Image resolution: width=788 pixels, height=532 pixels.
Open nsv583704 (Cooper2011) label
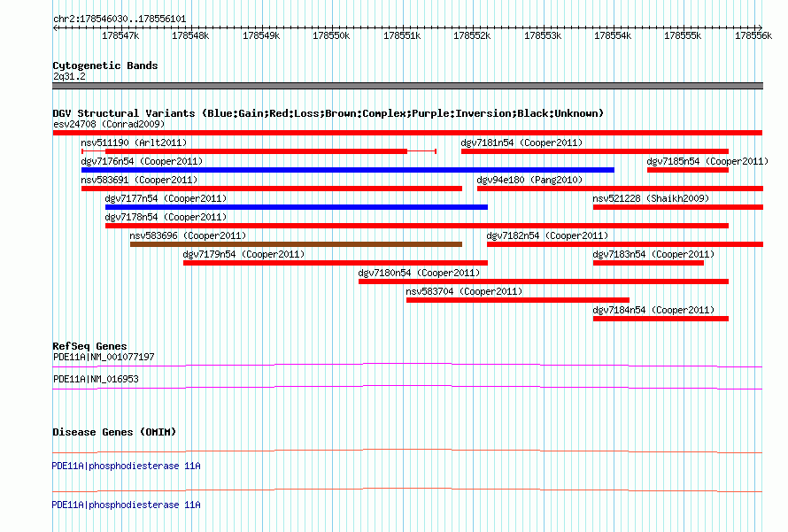point(464,291)
